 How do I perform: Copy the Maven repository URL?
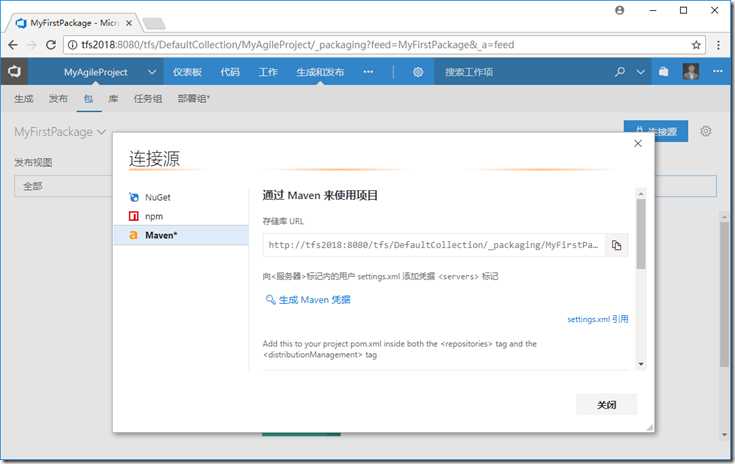(x=616, y=245)
